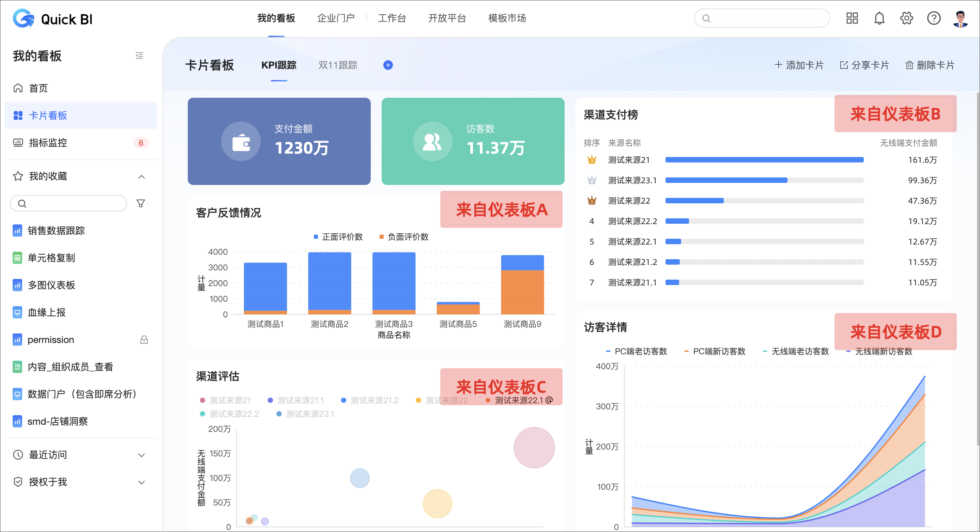Open 工作台 top navigation tab
The image size is (980, 532).
(392, 18)
